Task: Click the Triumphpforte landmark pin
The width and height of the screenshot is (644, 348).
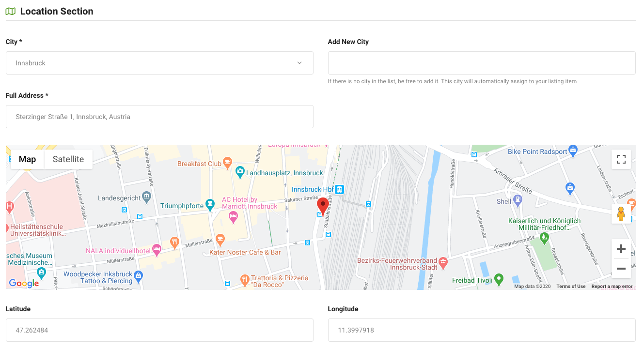Action: coord(209,205)
